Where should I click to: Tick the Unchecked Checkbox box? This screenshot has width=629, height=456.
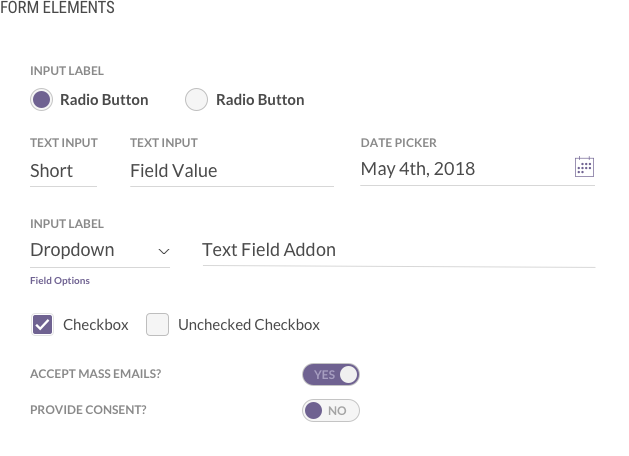tap(157, 324)
